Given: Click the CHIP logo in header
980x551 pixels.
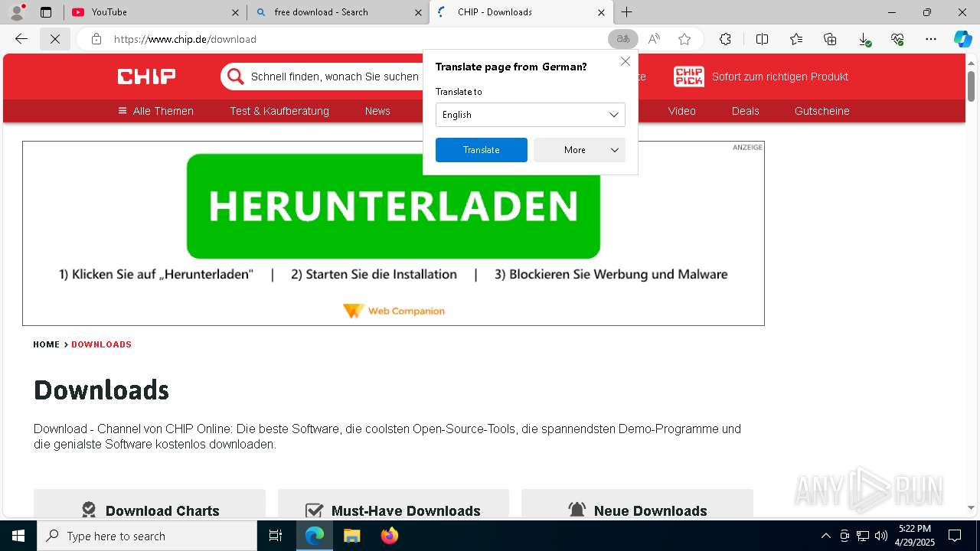Looking at the screenshot, I should point(146,76).
